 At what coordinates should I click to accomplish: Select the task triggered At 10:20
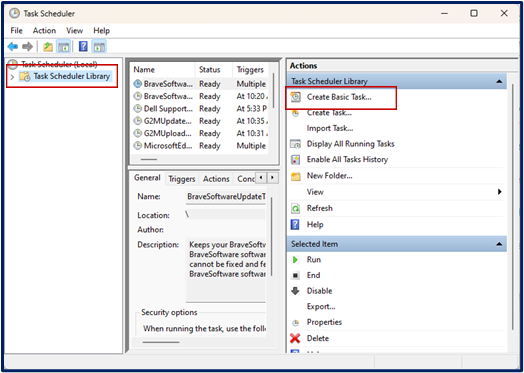pyautogui.click(x=201, y=96)
